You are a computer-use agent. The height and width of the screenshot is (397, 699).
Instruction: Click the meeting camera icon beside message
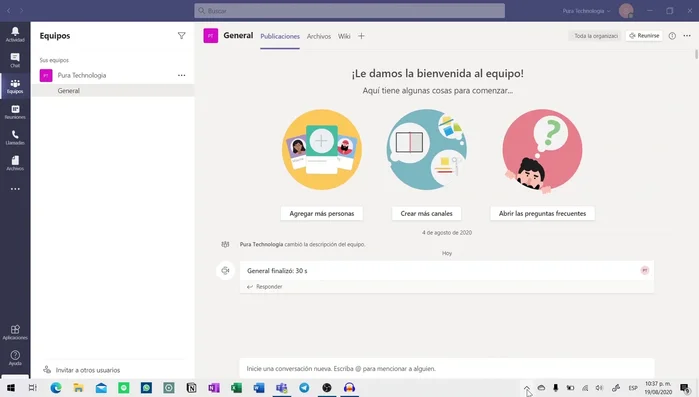click(x=225, y=270)
